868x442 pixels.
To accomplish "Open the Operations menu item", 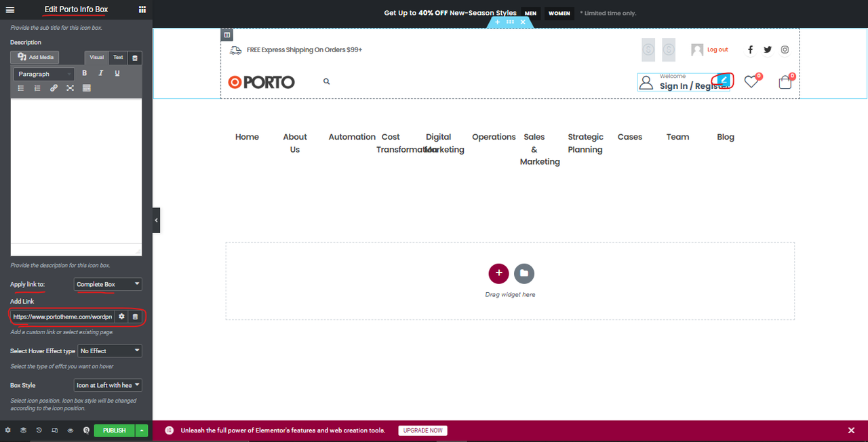I will tap(494, 137).
